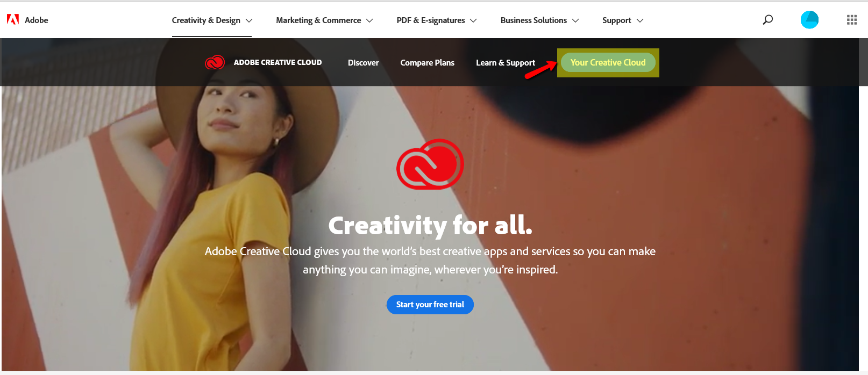Go to the Discover tab
868x375 pixels.
tap(364, 63)
